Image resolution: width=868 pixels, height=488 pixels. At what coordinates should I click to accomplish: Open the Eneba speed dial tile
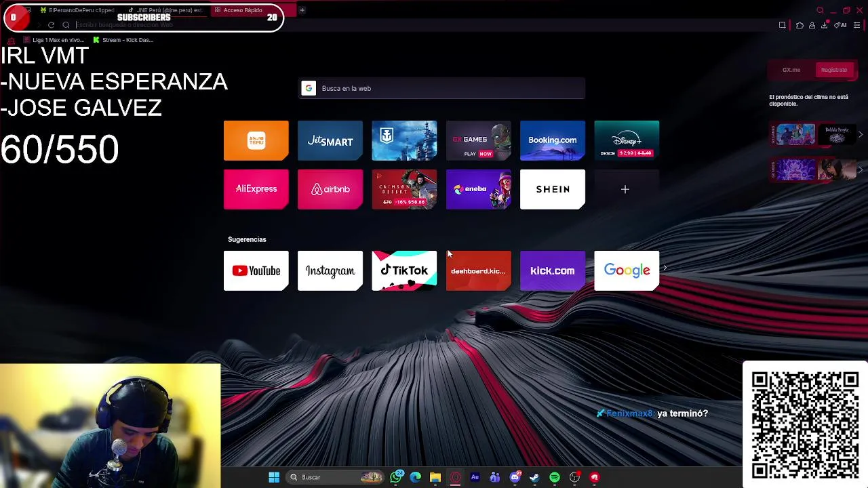coord(478,189)
